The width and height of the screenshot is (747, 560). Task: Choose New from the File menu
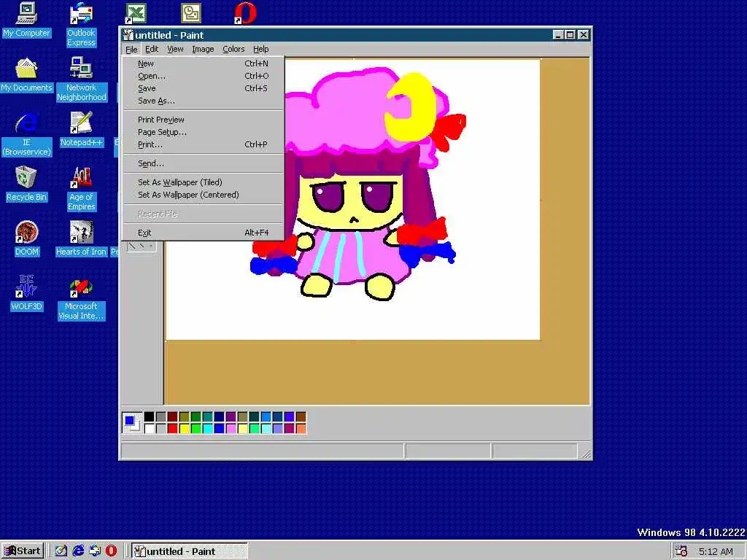203,63
